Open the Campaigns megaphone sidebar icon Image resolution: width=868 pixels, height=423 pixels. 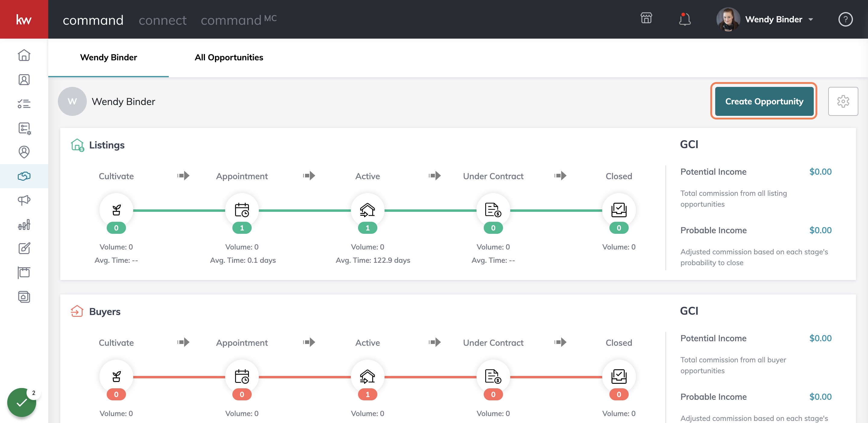coord(24,200)
